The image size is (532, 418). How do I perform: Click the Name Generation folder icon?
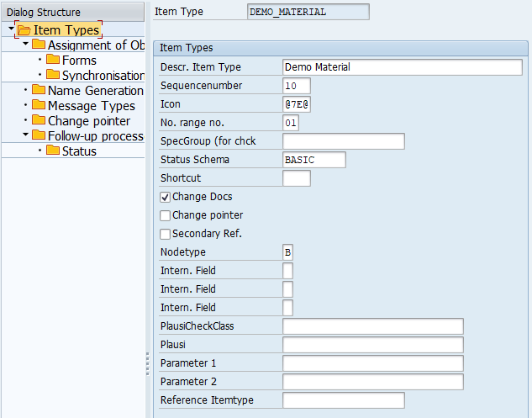(39, 91)
